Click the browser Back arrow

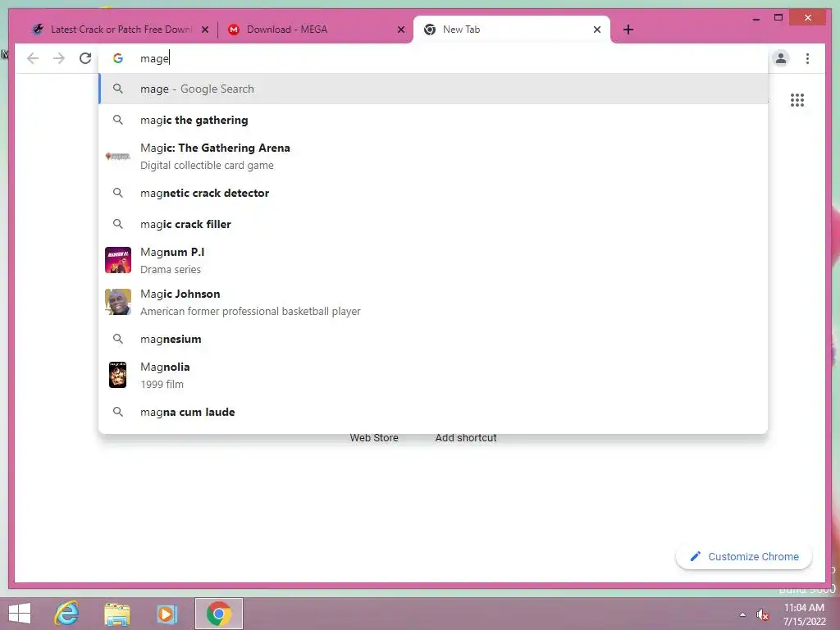[33, 58]
